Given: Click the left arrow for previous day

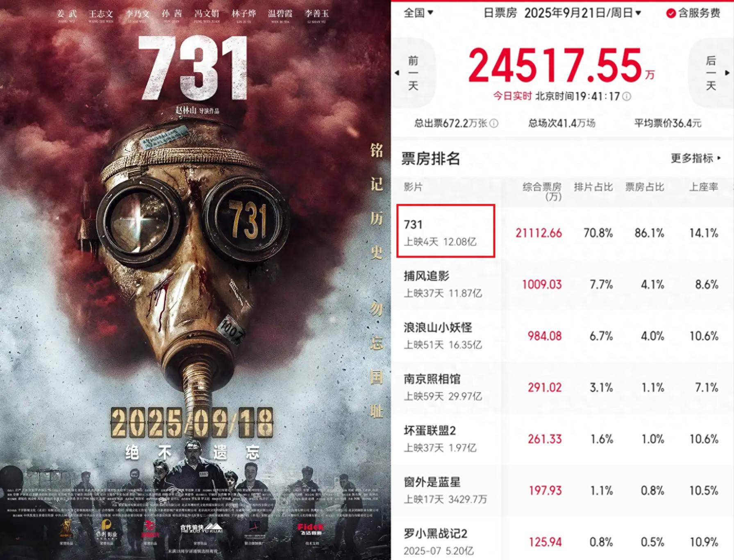Looking at the screenshot, I should [397, 73].
